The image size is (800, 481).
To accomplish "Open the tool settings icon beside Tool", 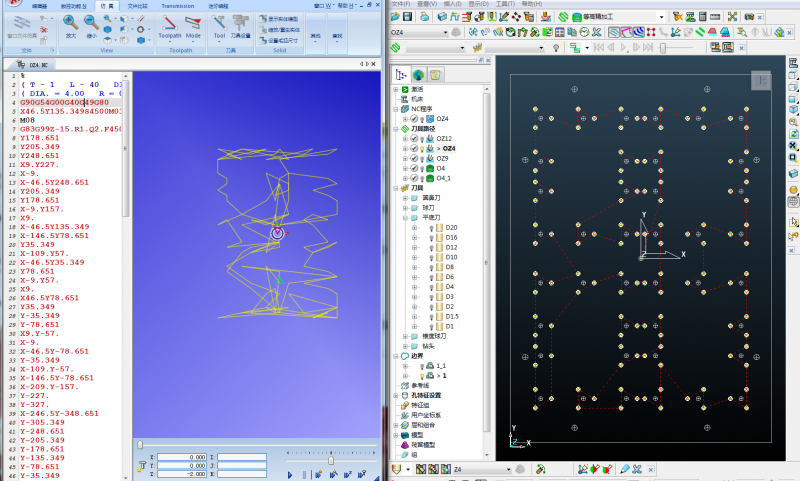I will [240, 27].
